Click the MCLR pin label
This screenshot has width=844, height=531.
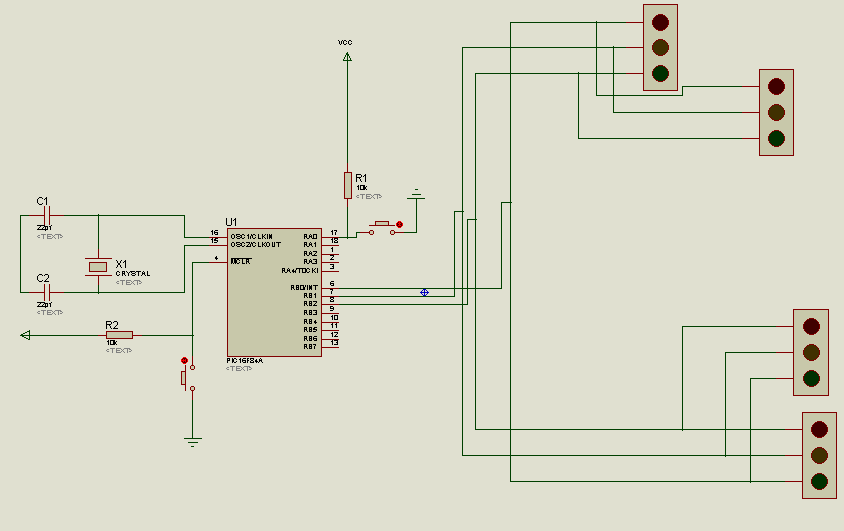[241, 261]
